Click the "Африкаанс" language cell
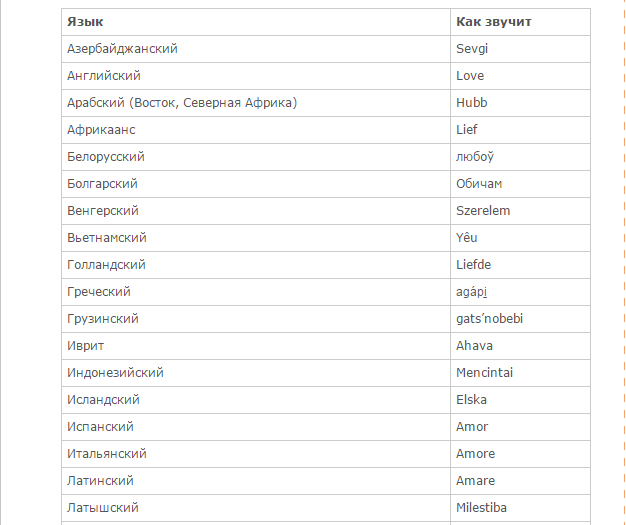This screenshot has height=525, width=626. [x=101, y=129]
